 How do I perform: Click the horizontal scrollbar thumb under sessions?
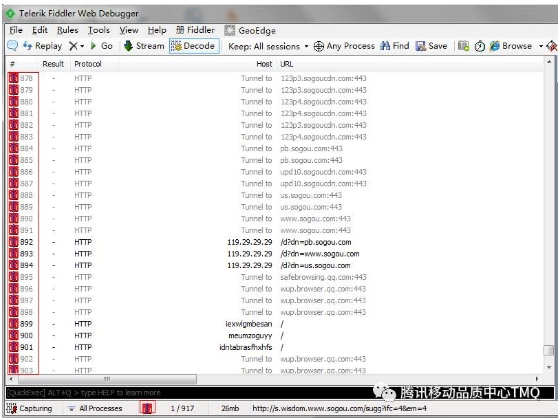tap(106, 379)
